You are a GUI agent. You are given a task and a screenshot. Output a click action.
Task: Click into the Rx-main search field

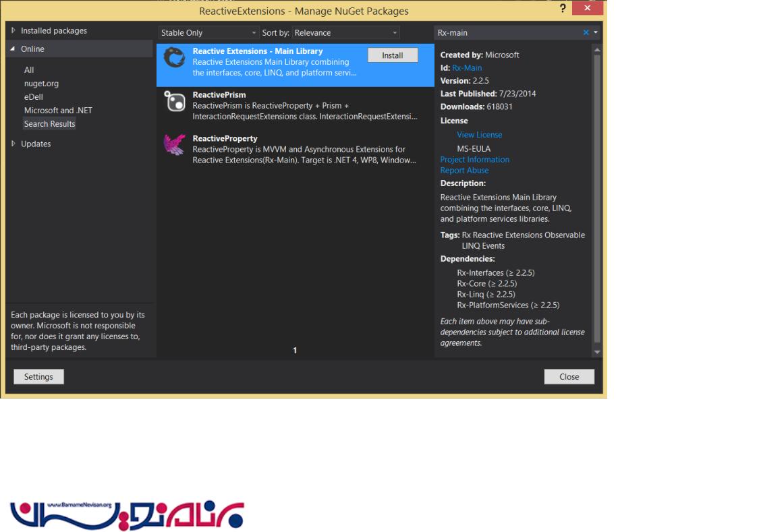pyautogui.click(x=508, y=32)
